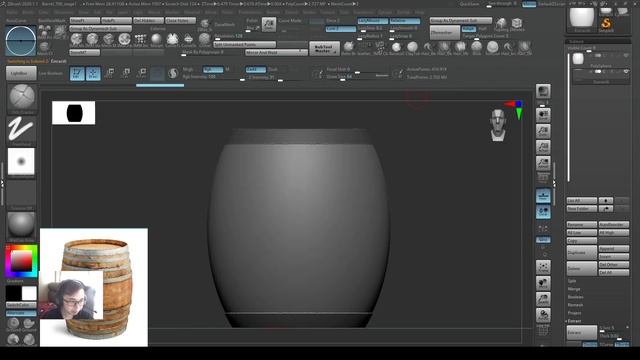Toggle the Draw mode button
Viewport: 640px width, 360px height.
click(x=93, y=73)
